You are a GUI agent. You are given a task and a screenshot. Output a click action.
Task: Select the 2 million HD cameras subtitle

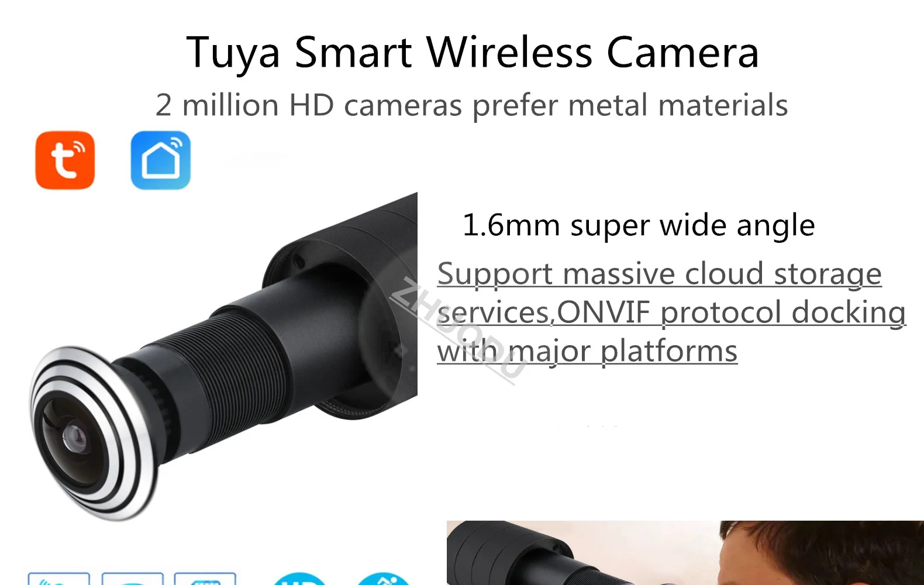(471, 106)
